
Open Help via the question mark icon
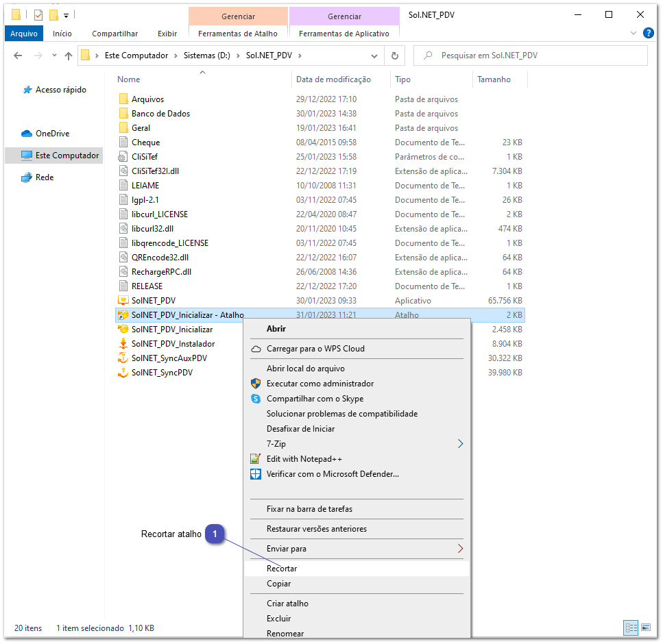[x=648, y=34]
